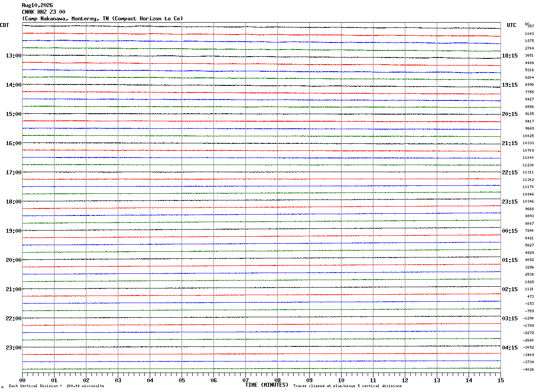Click the DC offset value 1121
The height and width of the screenshot is (392, 536).
tap(529, 289)
